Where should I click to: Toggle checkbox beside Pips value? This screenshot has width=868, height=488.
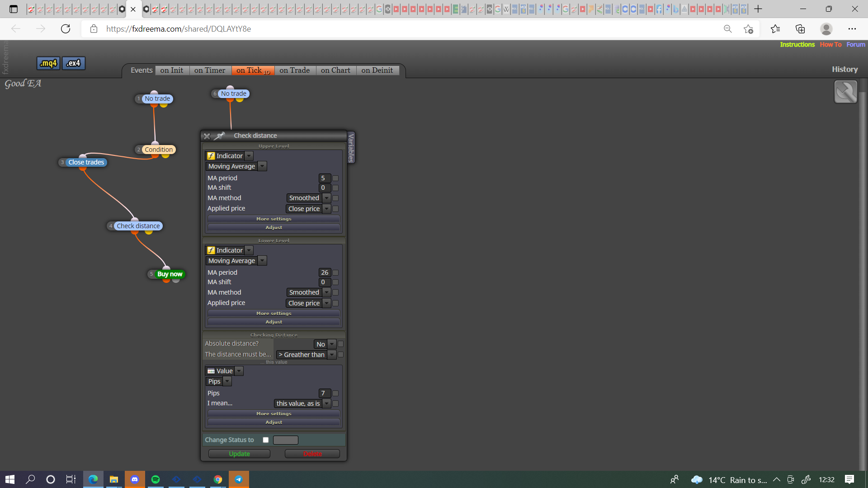pyautogui.click(x=335, y=394)
